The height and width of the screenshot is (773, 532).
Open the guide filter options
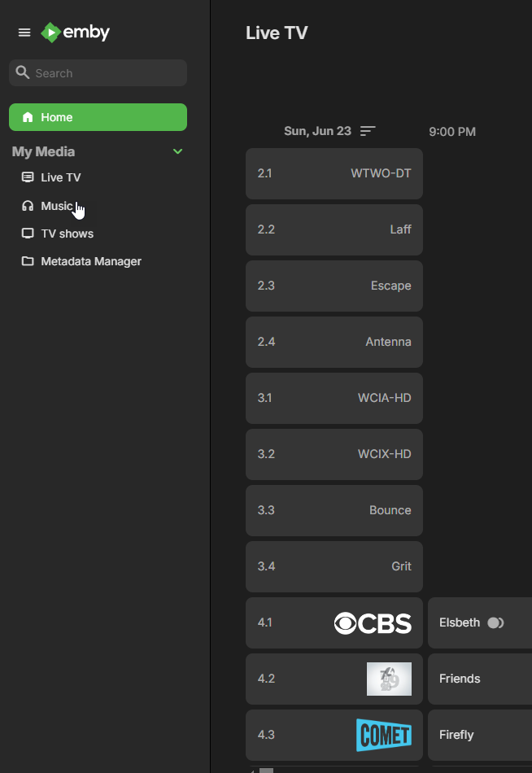click(x=368, y=131)
